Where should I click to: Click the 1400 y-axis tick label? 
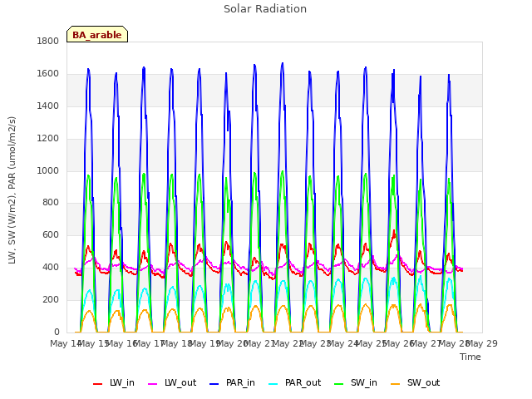(48, 106)
